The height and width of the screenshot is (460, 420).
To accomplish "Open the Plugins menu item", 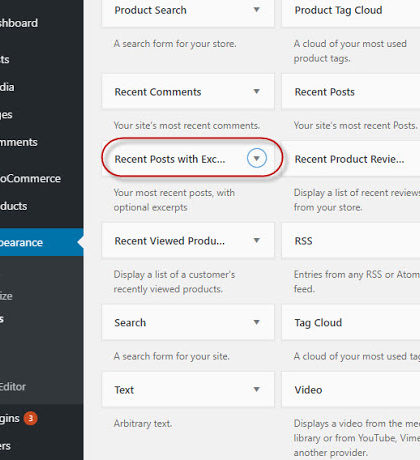I will coord(10,418).
